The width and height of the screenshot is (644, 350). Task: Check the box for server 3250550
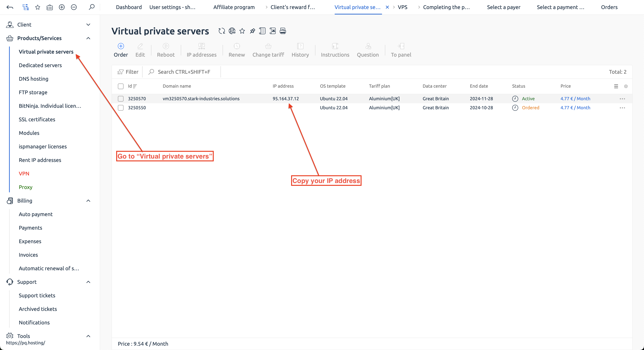click(121, 108)
